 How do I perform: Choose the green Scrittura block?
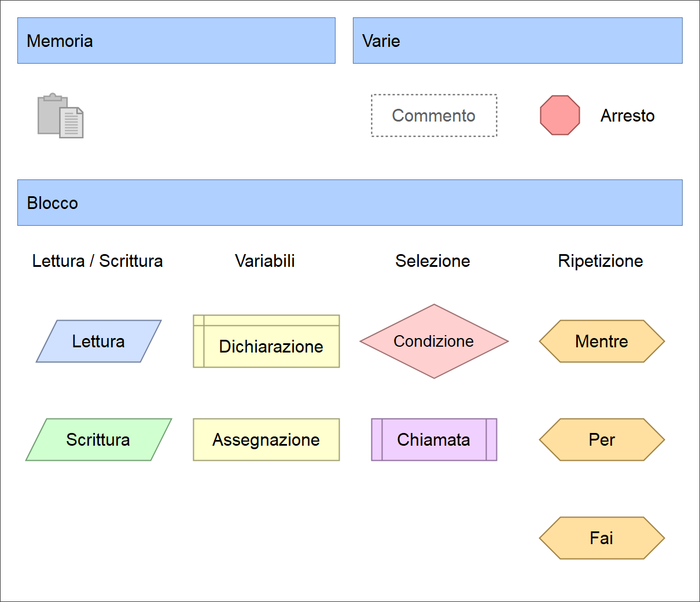[x=98, y=440]
